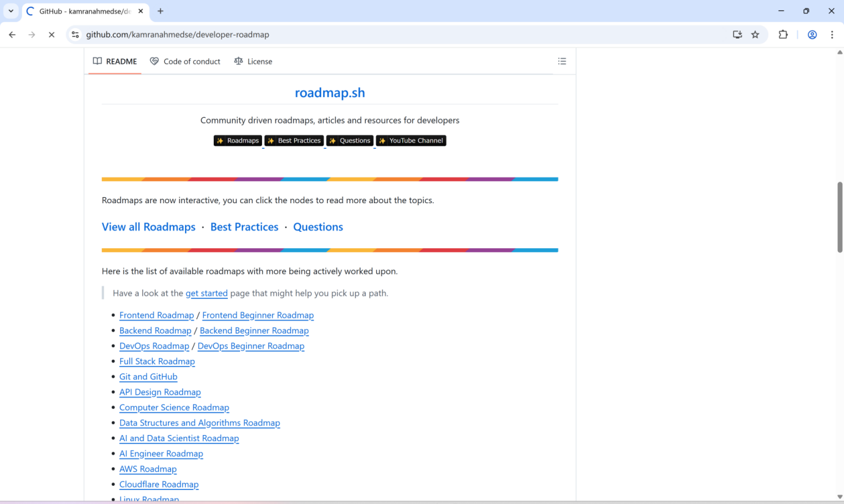Viewport: 844px width, 504px height.
Task: Open the Backend Roadmap link
Action: (x=155, y=331)
